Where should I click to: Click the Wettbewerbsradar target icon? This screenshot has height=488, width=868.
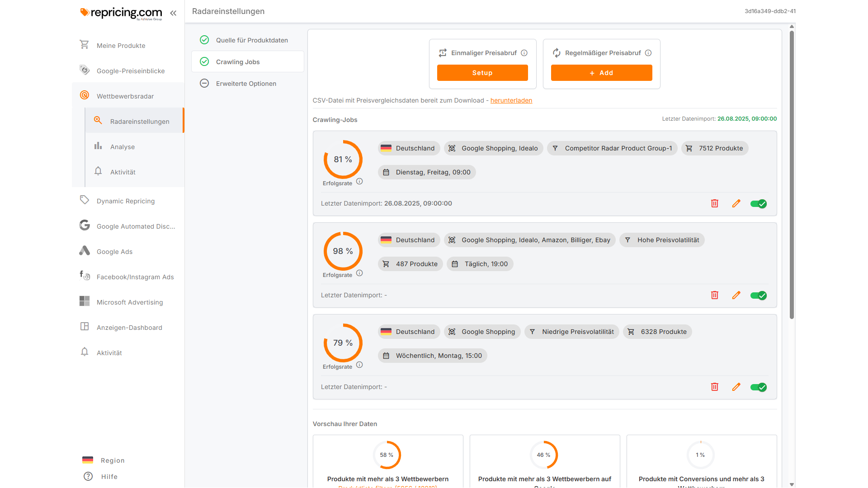[85, 95]
